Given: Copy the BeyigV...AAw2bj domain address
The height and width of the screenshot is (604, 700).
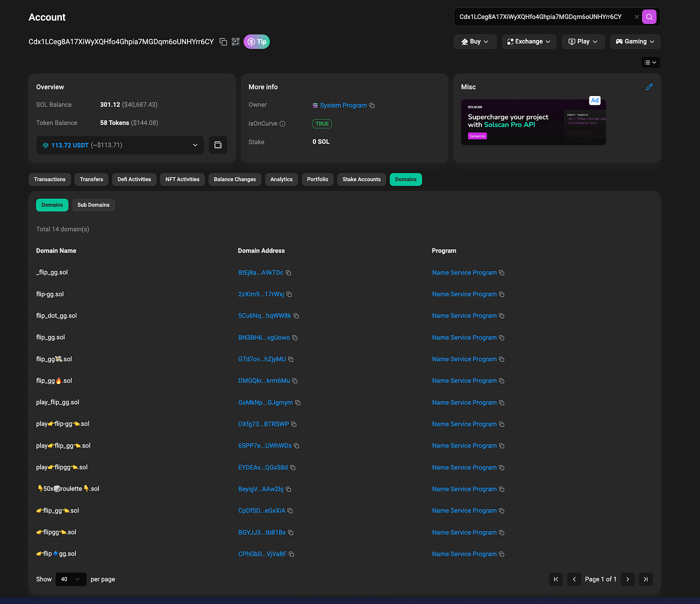Looking at the screenshot, I should click(288, 490).
